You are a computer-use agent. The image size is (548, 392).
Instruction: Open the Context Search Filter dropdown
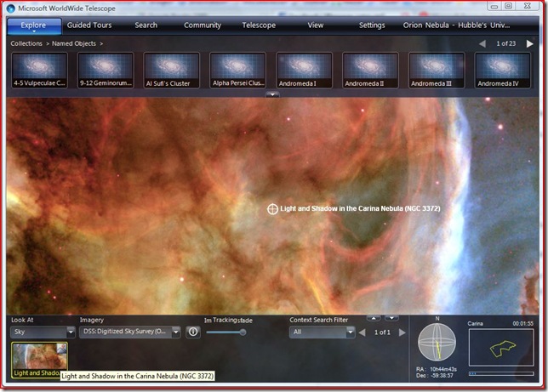tap(322, 332)
